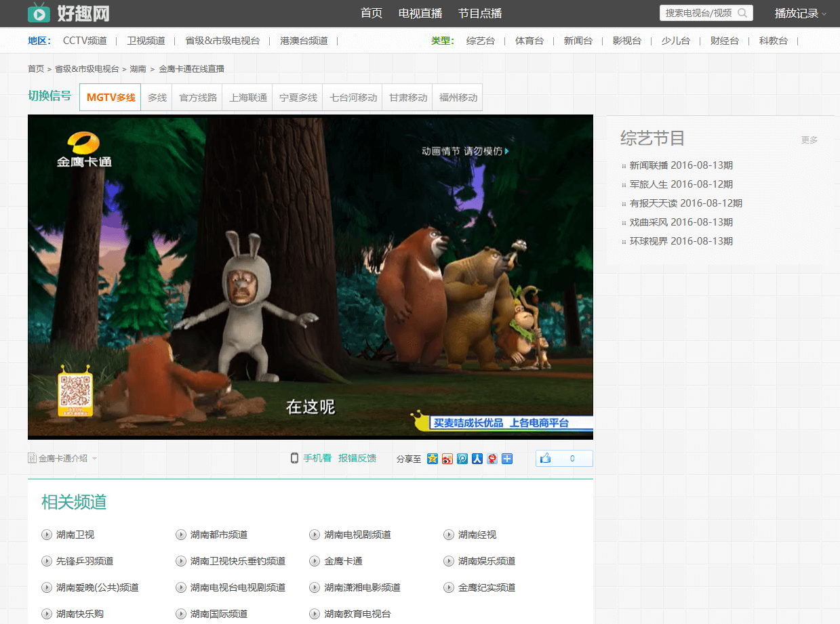Open 首页 in top navigation
This screenshot has width=840, height=624.
pos(372,13)
